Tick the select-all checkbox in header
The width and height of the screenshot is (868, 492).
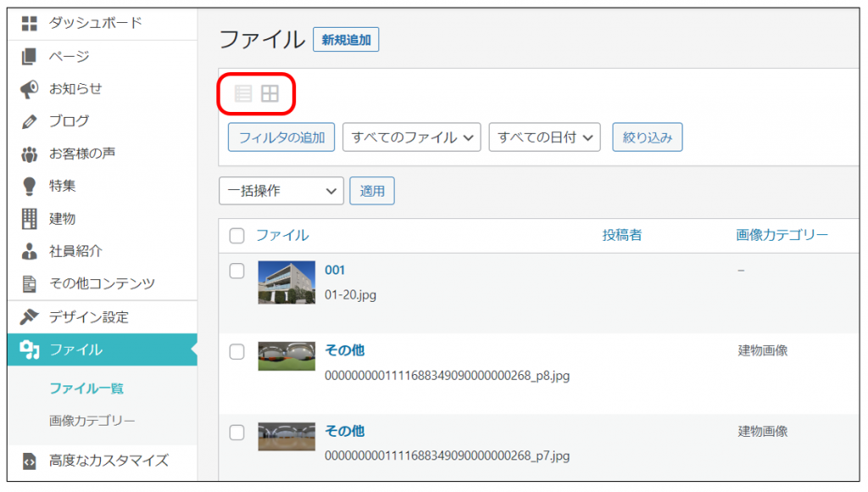click(237, 236)
